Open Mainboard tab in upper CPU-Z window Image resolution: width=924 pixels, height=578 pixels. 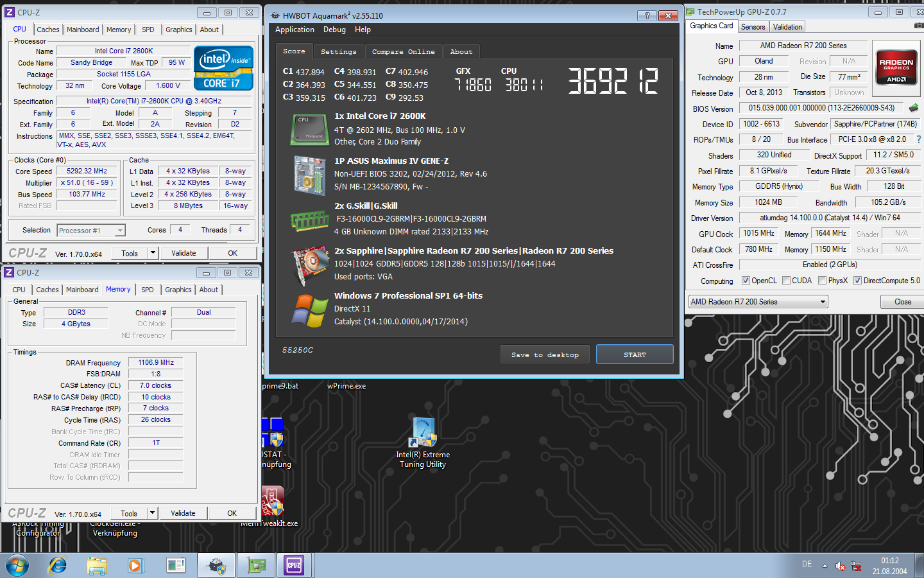point(83,30)
